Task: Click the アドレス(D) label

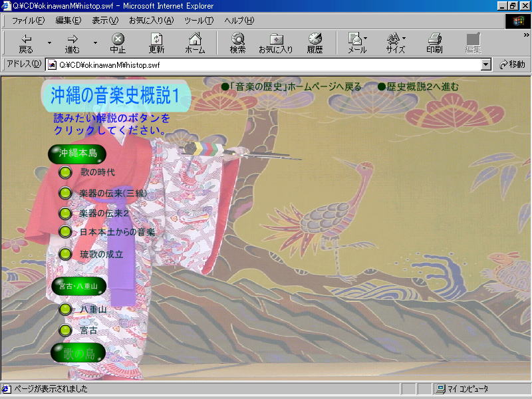Action: tap(24, 64)
